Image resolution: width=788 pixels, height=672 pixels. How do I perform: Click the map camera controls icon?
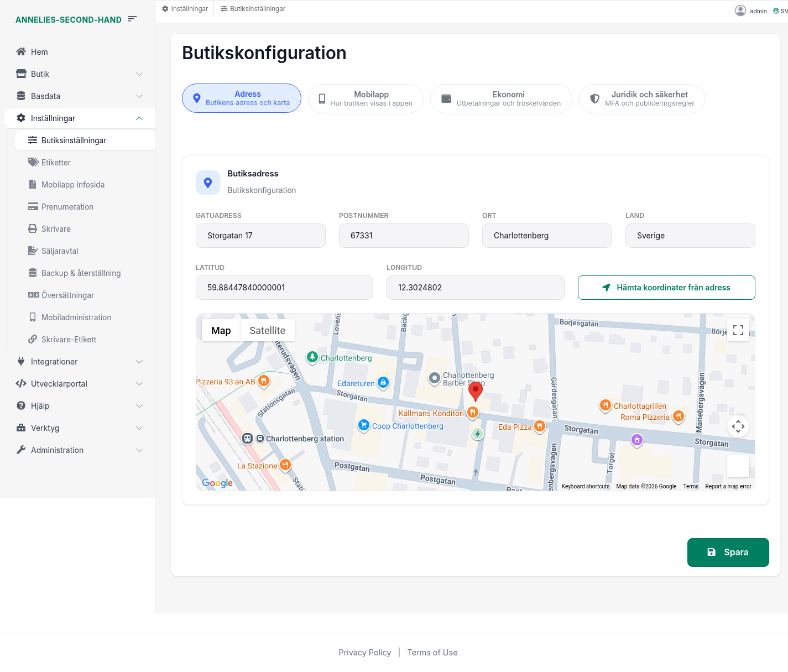pyautogui.click(x=738, y=426)
